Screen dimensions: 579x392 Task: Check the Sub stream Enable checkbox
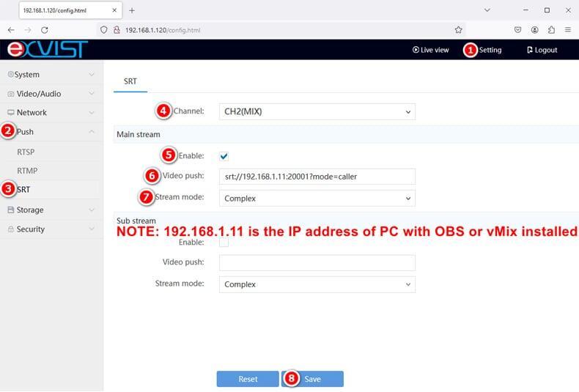[224, 242]
